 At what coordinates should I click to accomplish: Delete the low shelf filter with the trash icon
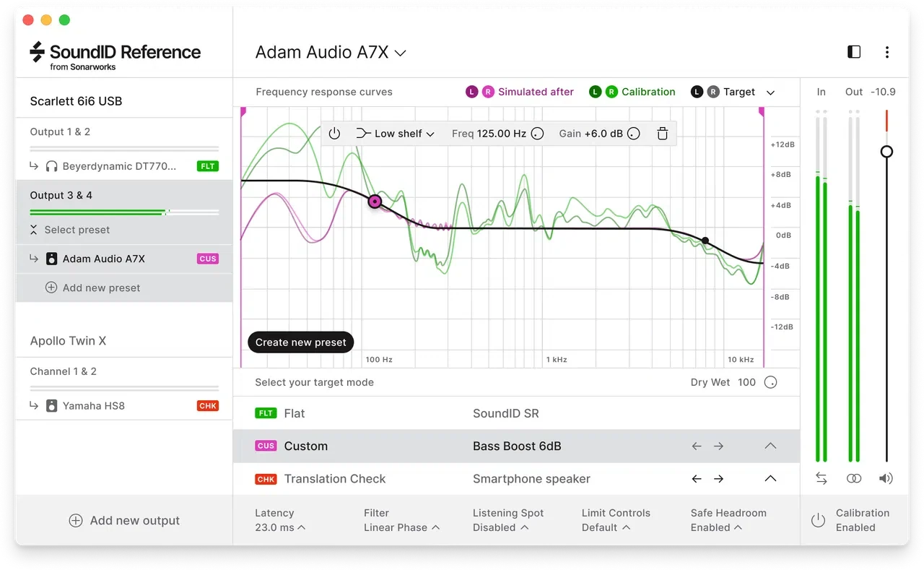pos(662,134)
